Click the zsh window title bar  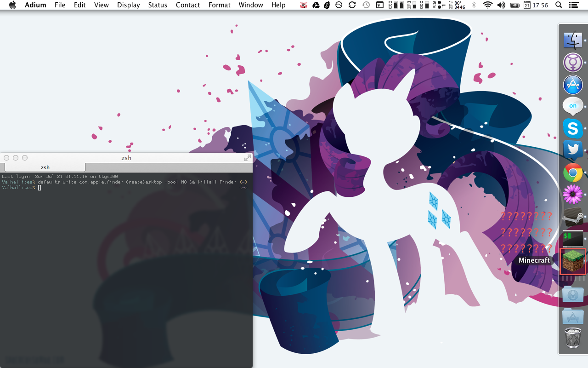point(126,158)
